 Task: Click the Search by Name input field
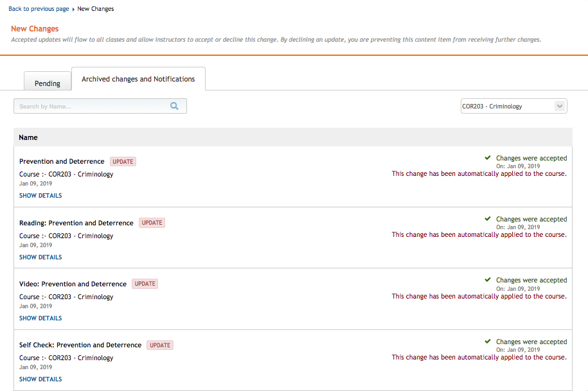[90, 107]
